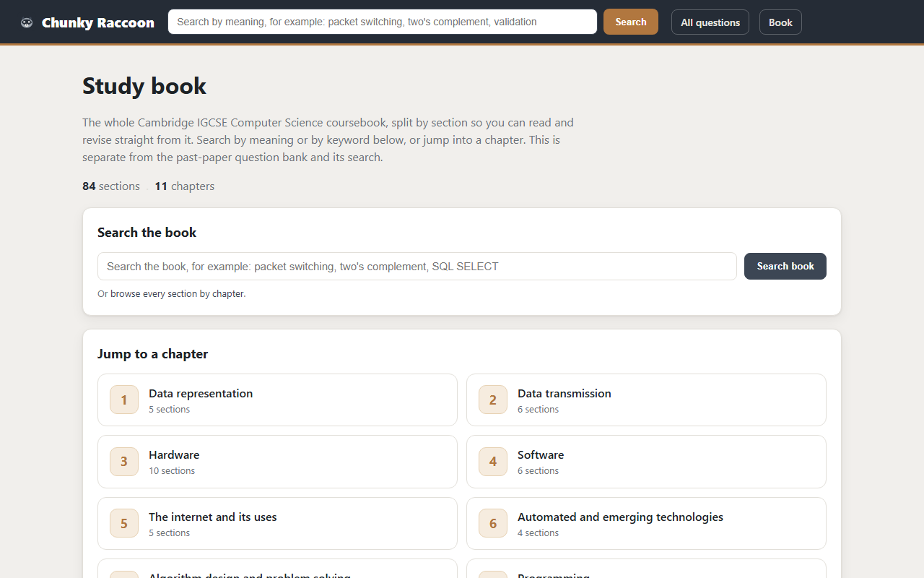This screenshot has height=578, width=924.
Task: Open the Chunky Raccoon home link
Action: click(x=87, y=22)
